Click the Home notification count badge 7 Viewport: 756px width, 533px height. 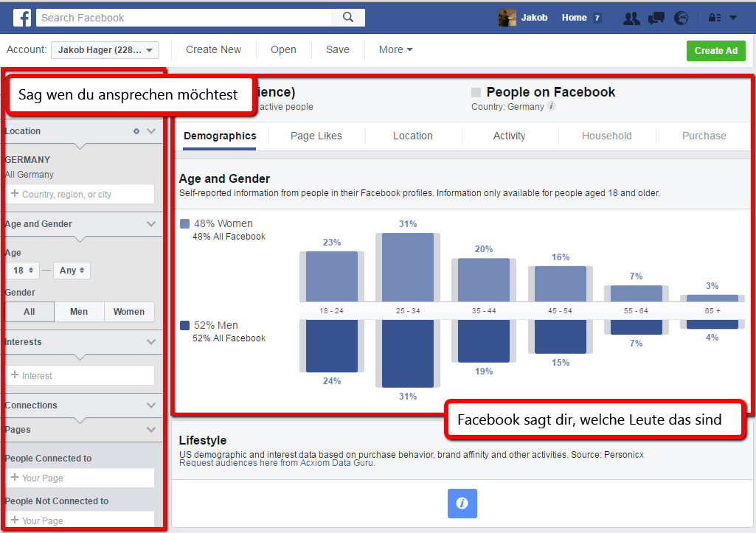pyautogui.click(x=597, y=18)
